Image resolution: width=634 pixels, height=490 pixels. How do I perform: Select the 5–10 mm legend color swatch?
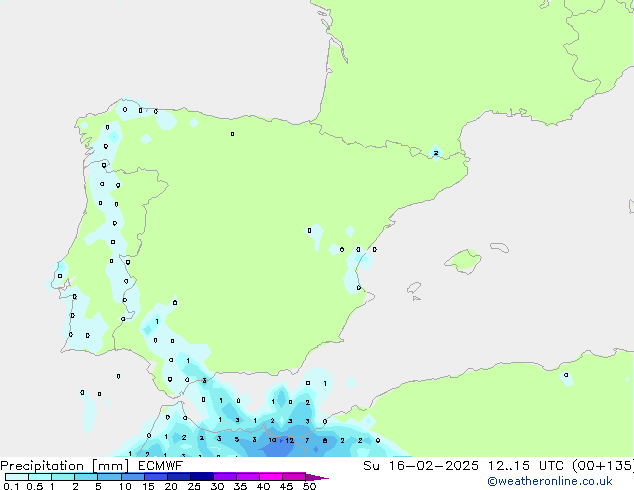[109, 477]
